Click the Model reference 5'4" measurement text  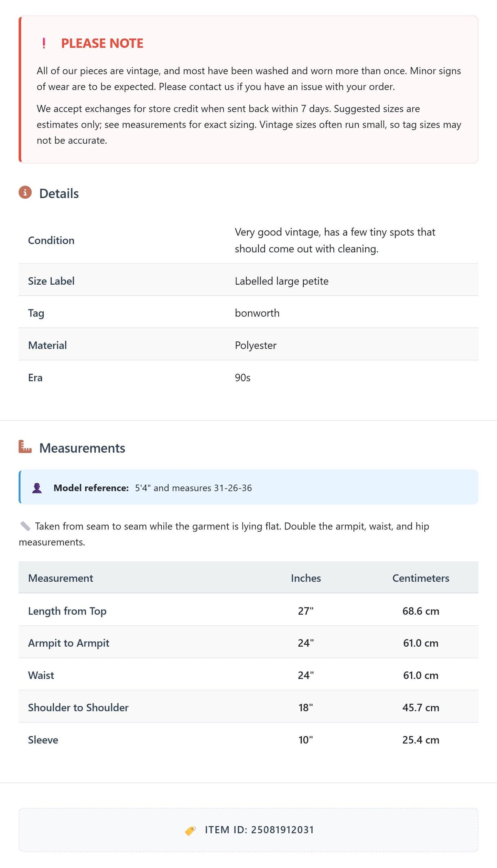click(x=193, y=488)
